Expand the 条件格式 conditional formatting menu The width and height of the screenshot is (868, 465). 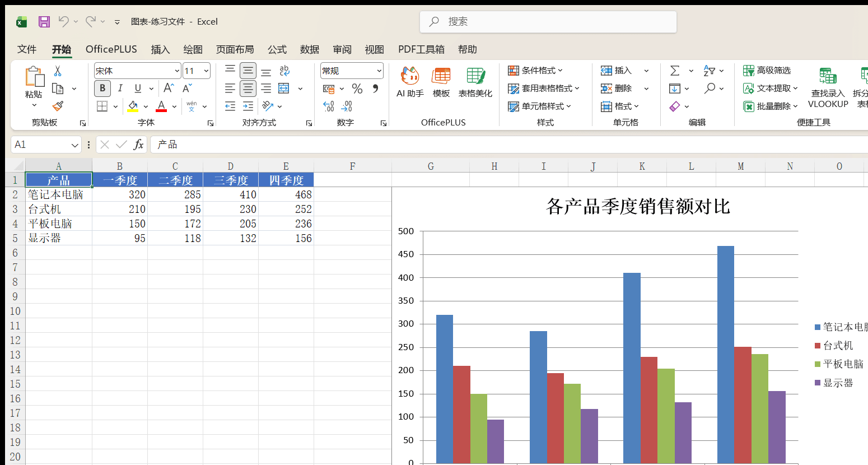click(535, 71)
